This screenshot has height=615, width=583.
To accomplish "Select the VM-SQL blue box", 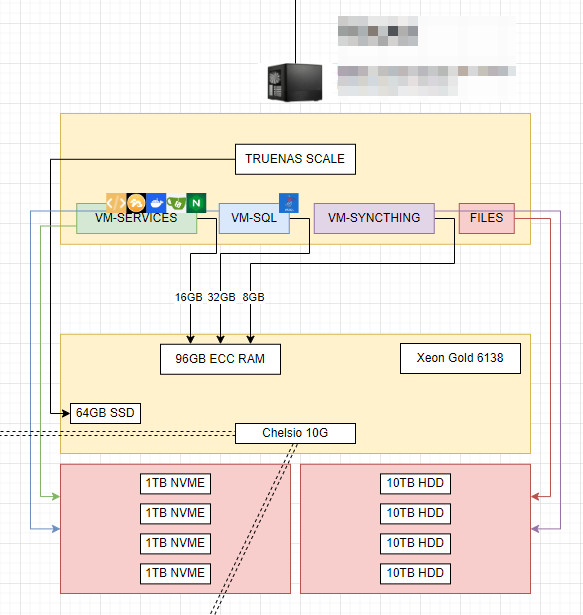I will click(254, 218).
